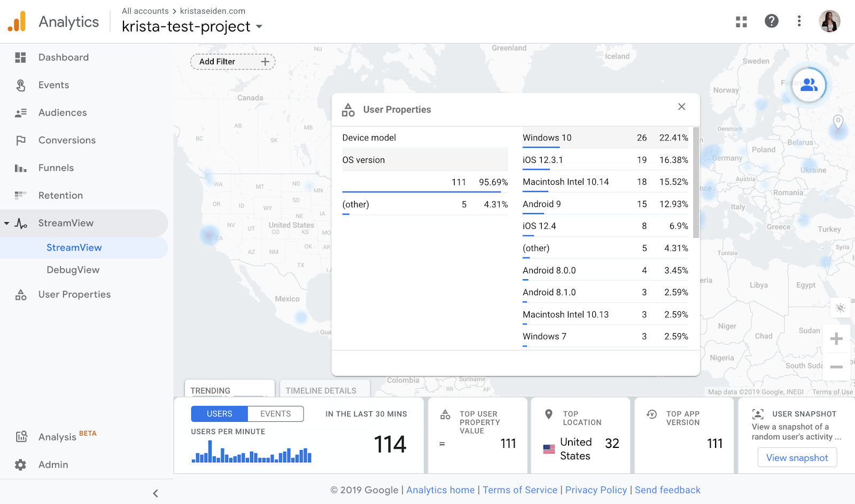Zoom out the map with minus button

(836, 367)
